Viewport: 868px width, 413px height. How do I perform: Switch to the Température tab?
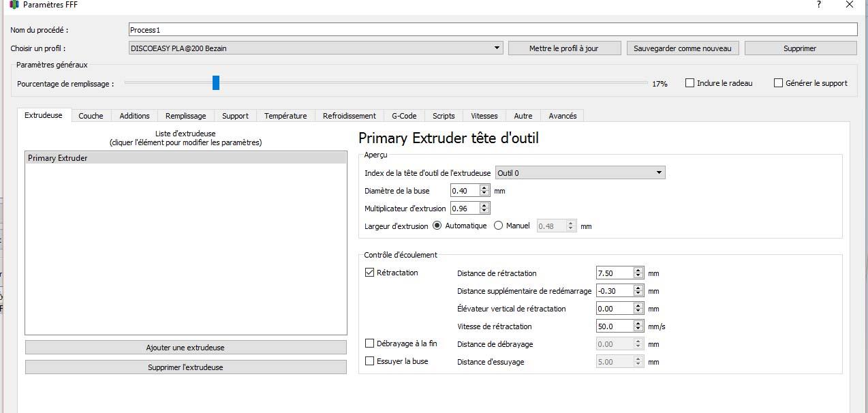pyautogui.click(x=285, y=116)
